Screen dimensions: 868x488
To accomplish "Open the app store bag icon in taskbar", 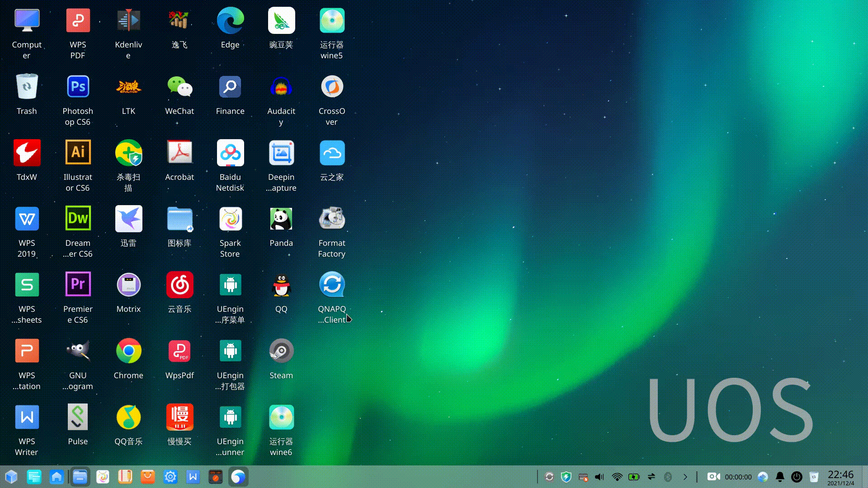I will (x=148, y=477).
